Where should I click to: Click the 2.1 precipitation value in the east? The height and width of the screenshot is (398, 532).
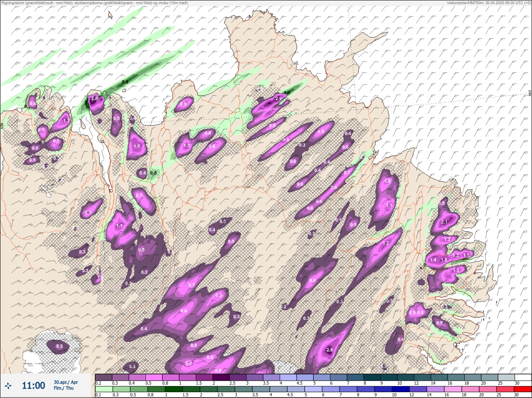pyautogui.click(x=444, y=222)
